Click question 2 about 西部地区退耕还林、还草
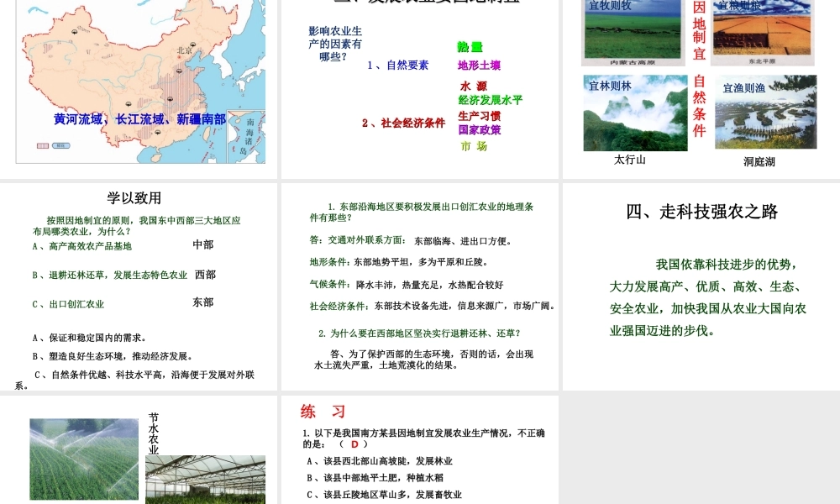The height and width of the screenshot is (504, 840). pos(419,333)
